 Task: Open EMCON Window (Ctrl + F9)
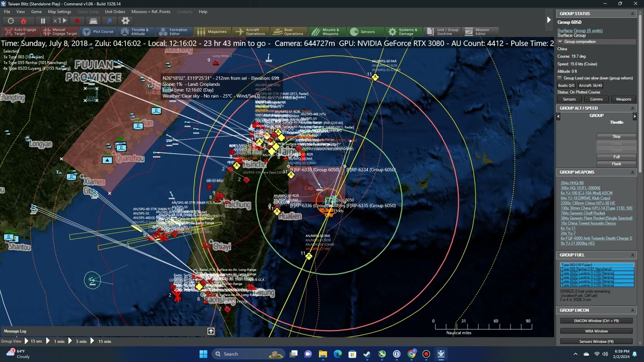[596, 321]
